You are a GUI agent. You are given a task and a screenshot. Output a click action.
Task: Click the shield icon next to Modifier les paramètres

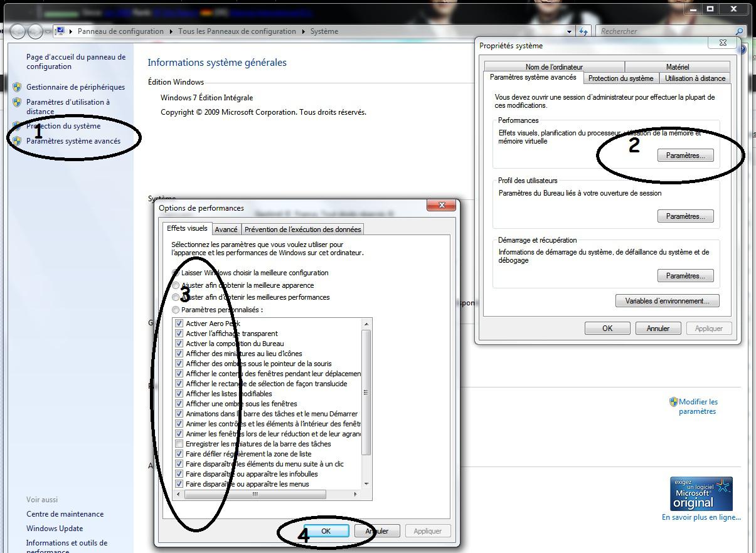click(x=673, y=402)
